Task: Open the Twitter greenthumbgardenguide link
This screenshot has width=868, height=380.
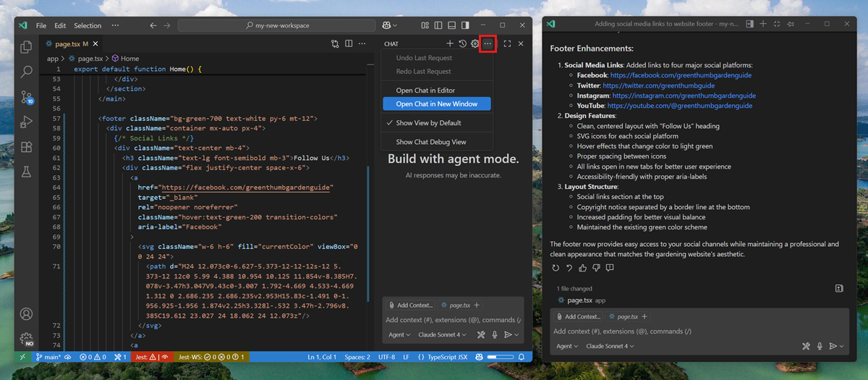Action: [658, 85]
